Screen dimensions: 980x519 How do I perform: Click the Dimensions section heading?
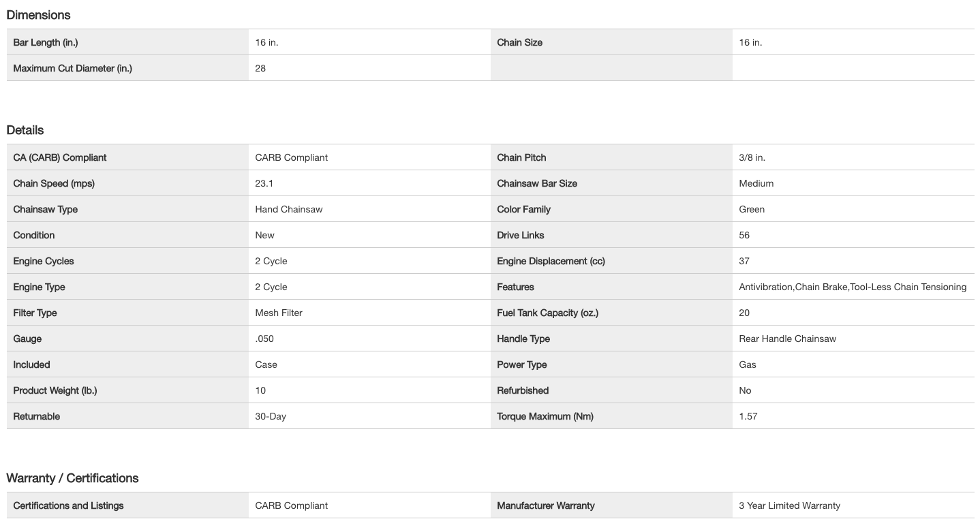(38, 15)
